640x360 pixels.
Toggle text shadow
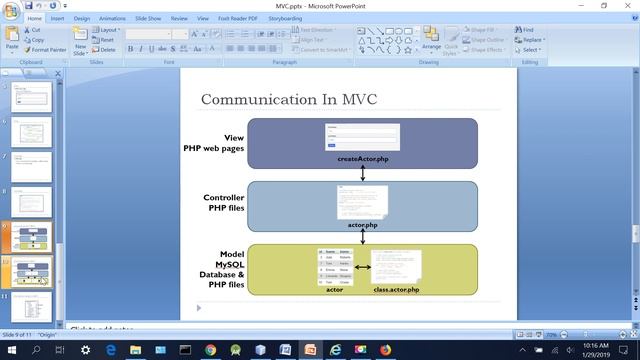coord(173,49)
